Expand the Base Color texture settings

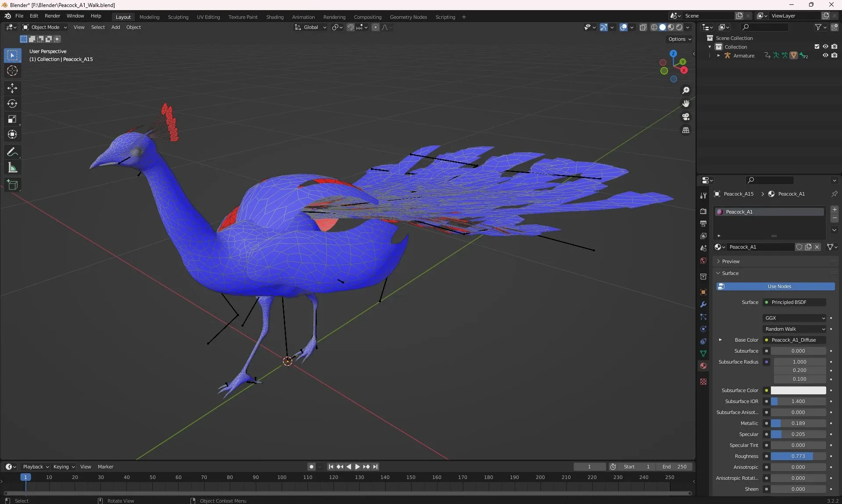tap(720, 340)
